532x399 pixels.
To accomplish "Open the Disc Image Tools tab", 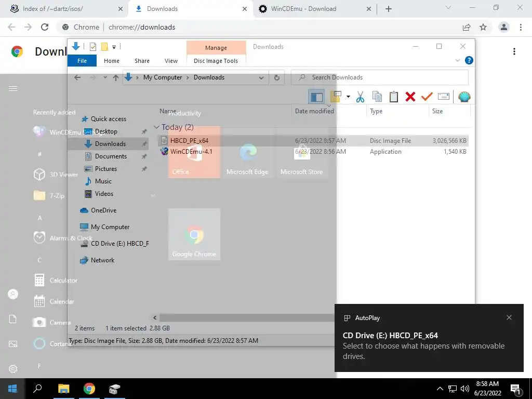I will click(x=216, y=61).
